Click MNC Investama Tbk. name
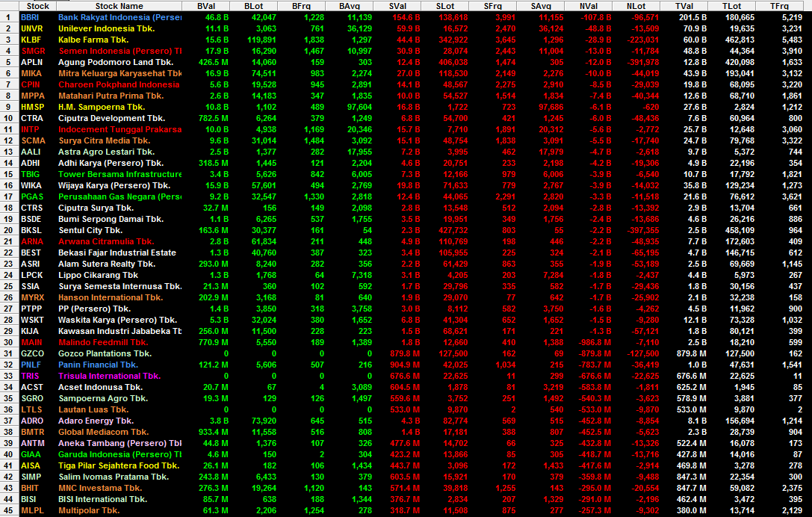 [100, 489]
